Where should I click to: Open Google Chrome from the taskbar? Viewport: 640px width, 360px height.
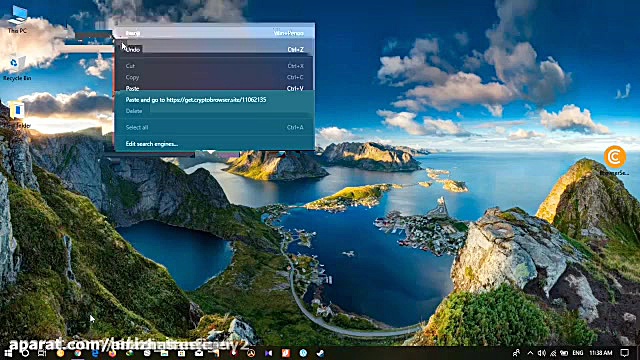77,353
